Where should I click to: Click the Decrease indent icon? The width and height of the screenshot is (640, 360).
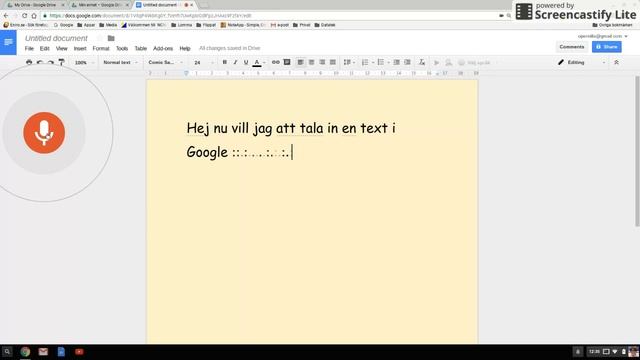[x=396, y=62]
